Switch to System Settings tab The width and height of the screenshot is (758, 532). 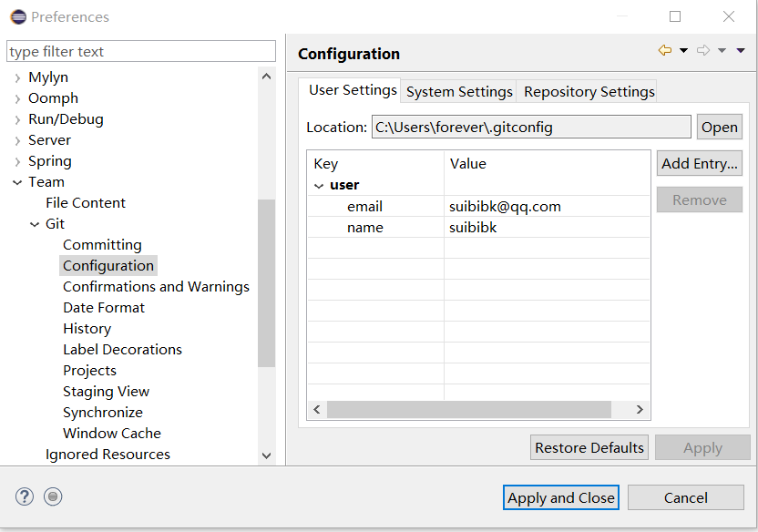[x=459, y=91]
